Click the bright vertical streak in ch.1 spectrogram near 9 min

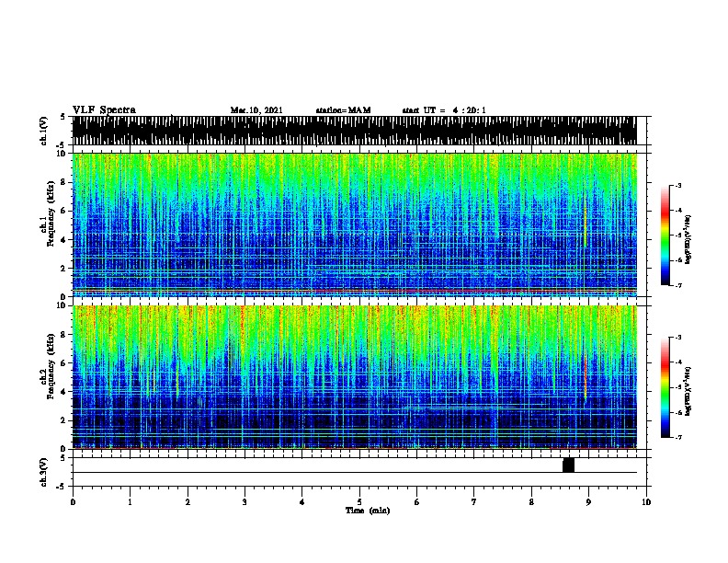tap(585, 226)
